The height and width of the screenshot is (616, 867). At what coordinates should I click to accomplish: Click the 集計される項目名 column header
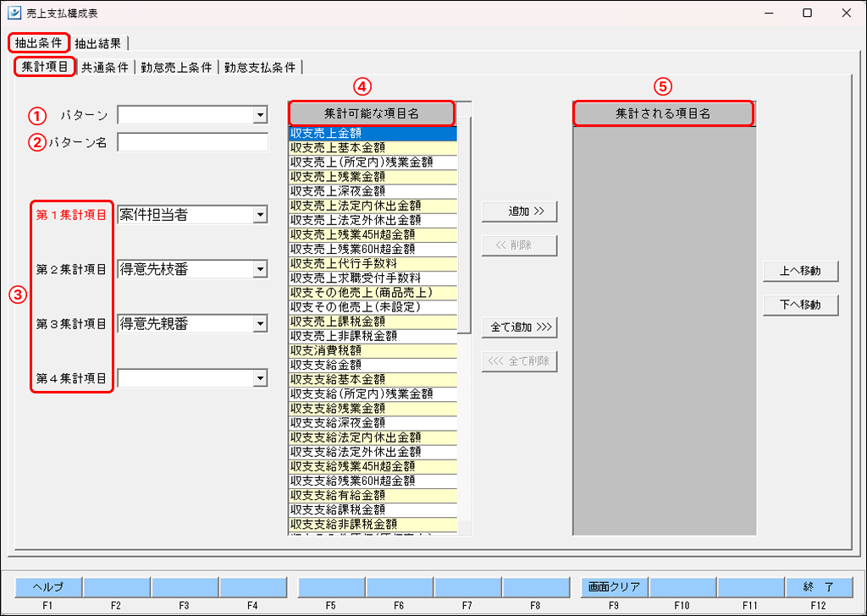coord(663,114)
